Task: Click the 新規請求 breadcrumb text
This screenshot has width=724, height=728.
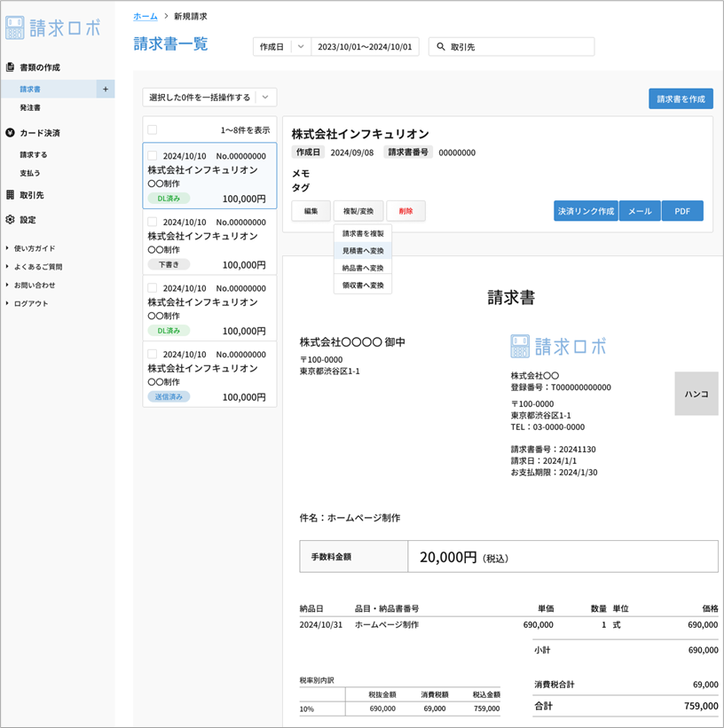Action: pos(191,16)
